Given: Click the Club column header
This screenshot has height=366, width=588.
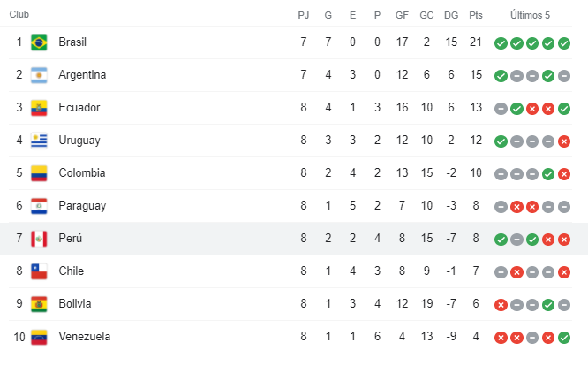Looking at the screenshot, I should coord(19,15).
